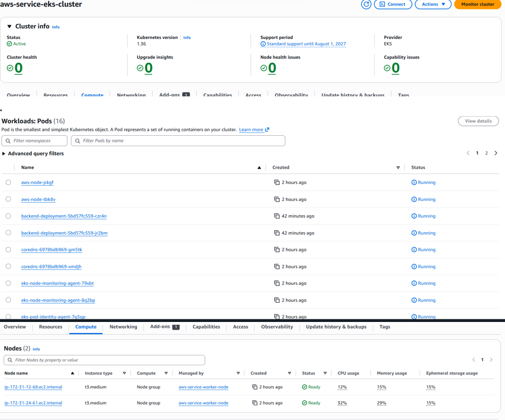This screenshot has height=420, width=505.
Task: Click Memory usage 29% value
Action: point(382,403)
